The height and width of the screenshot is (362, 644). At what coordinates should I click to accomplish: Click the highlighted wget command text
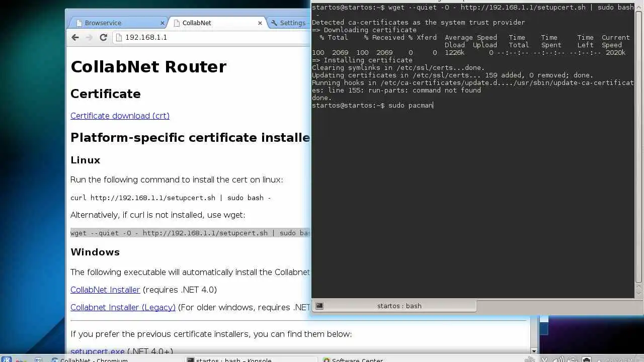coord(190,233)
